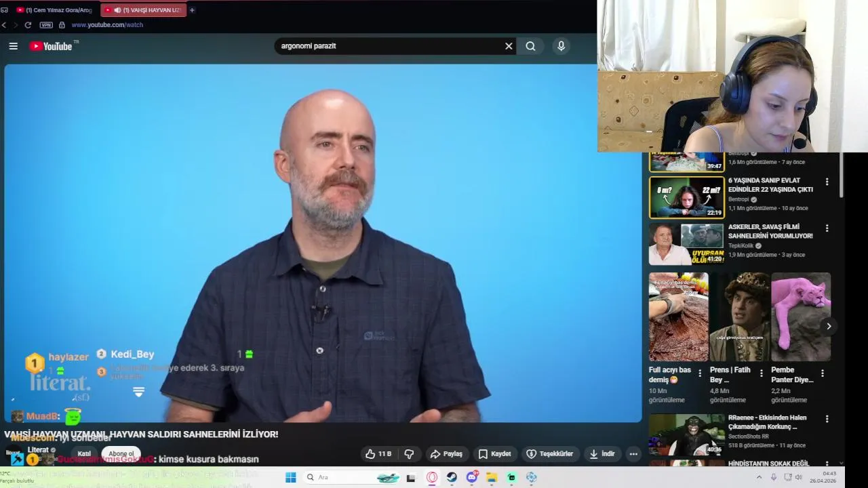
Task: Clear the search text with the X
Action: tap(509, 46)
